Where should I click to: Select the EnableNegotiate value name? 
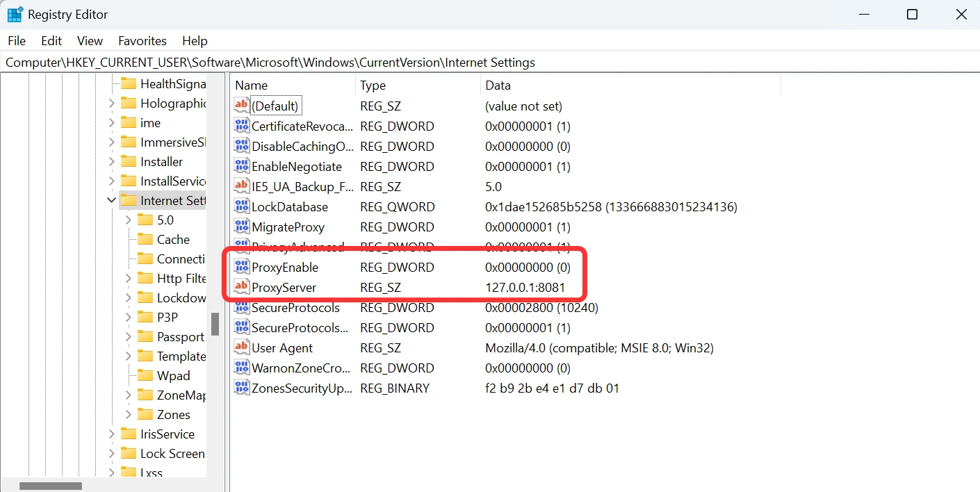(x=297, y=167)
